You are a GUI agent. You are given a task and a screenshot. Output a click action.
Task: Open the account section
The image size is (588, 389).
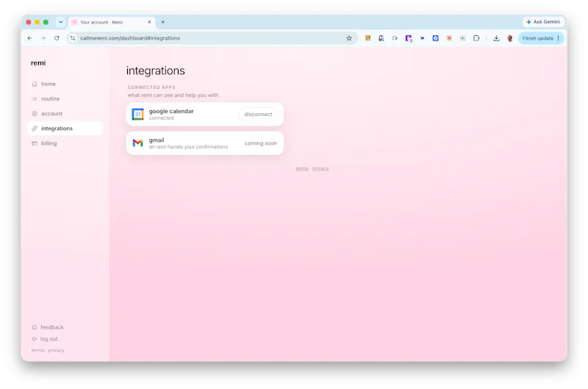65,114
